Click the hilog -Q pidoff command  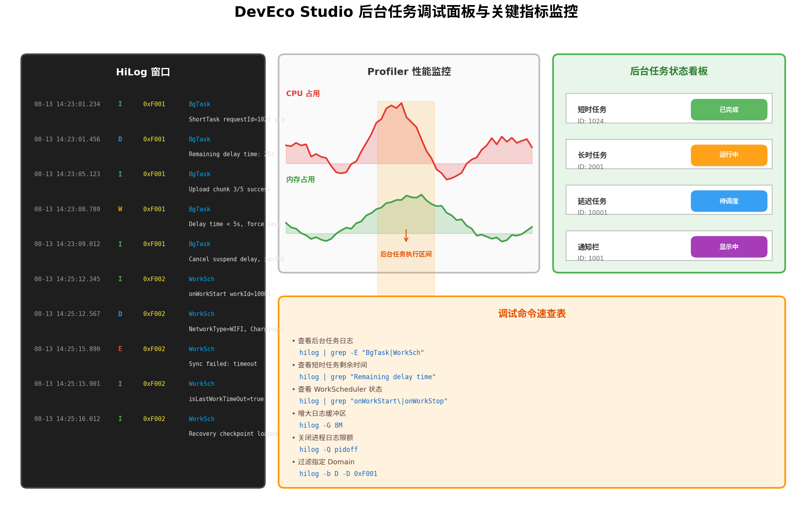[x=329, y=450]
